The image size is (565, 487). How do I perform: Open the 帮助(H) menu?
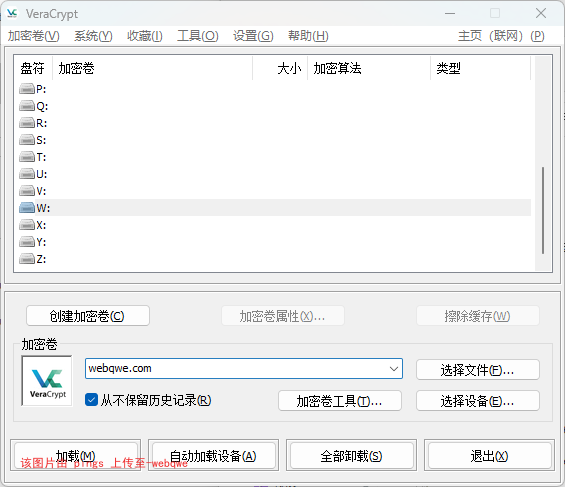pos(308,36)
